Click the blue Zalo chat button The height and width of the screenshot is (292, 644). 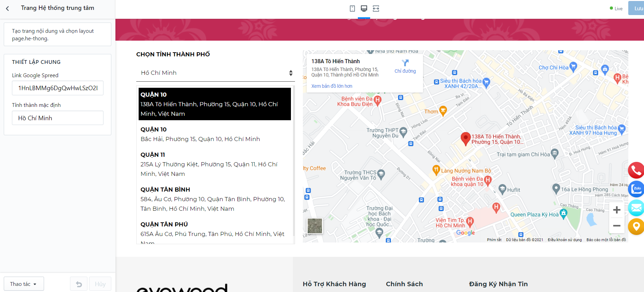(x=636, y=189)
